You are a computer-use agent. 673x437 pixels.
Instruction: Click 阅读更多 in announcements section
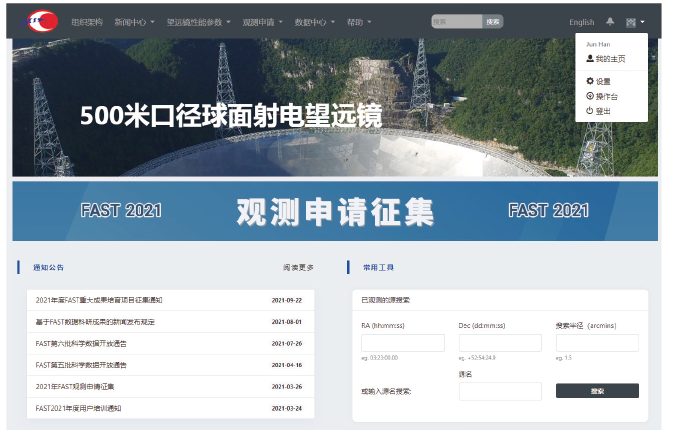298,267
